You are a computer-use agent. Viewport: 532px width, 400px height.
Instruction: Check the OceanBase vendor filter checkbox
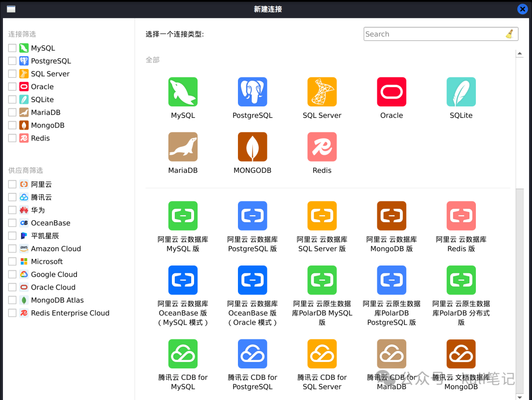pos(12,223)
